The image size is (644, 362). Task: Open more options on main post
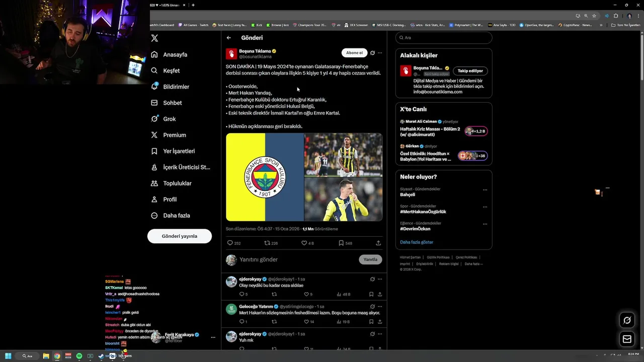pos(380,53)
